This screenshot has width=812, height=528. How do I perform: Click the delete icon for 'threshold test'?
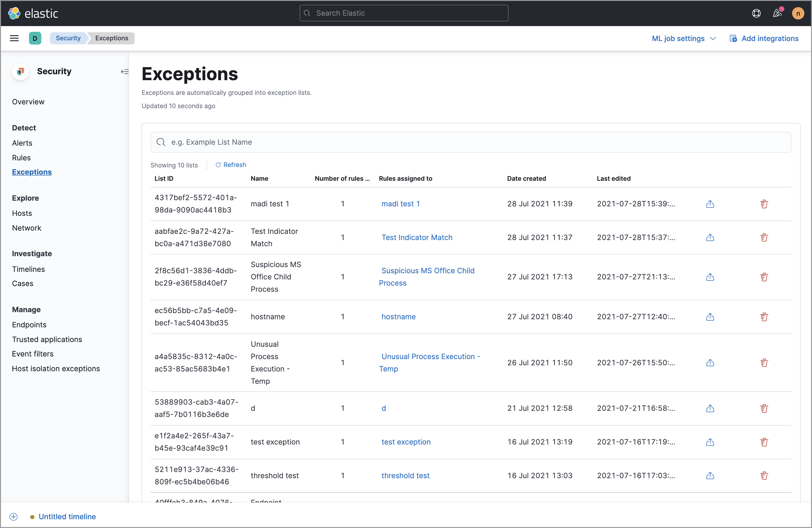(764, 475)
